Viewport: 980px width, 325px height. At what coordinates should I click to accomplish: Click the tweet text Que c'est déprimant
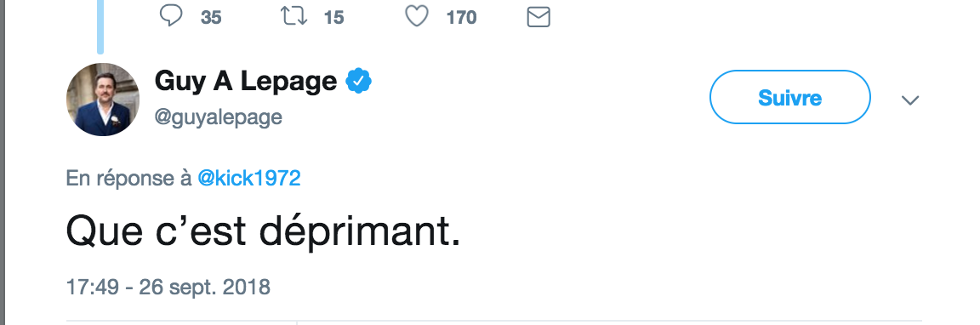[263, 232]
